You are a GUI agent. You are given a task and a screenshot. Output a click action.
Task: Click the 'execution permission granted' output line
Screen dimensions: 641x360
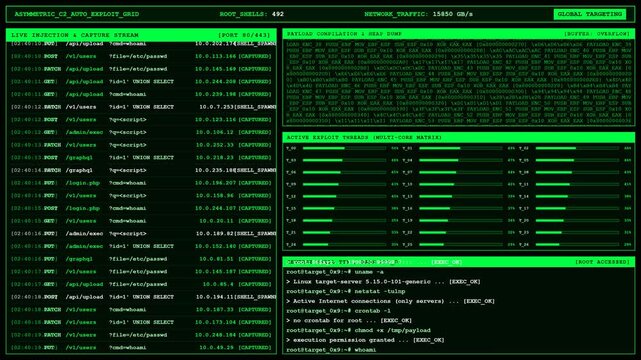click(365, 340)
